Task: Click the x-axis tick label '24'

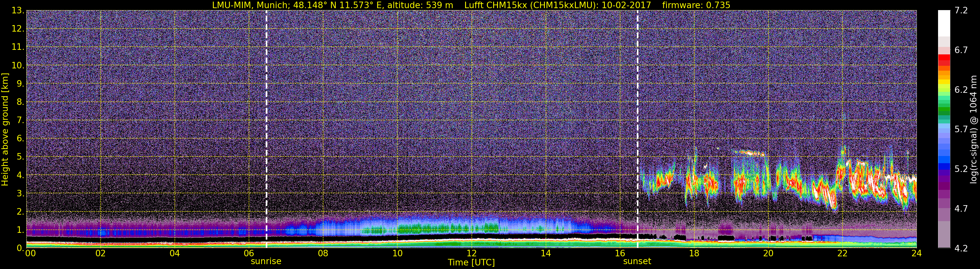Action: pyautogui.click(x=917, y=254)
